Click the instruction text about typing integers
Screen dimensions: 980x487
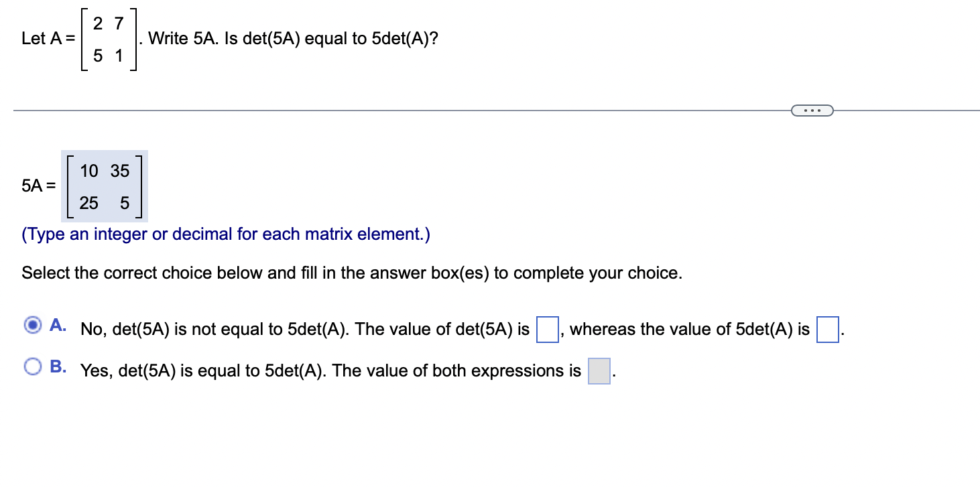225,234
